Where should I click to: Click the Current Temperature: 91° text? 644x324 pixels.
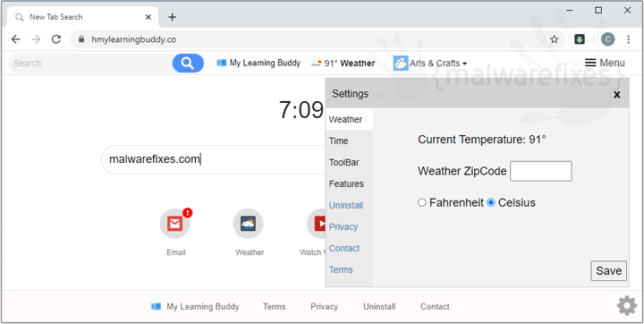coord(482,140)
